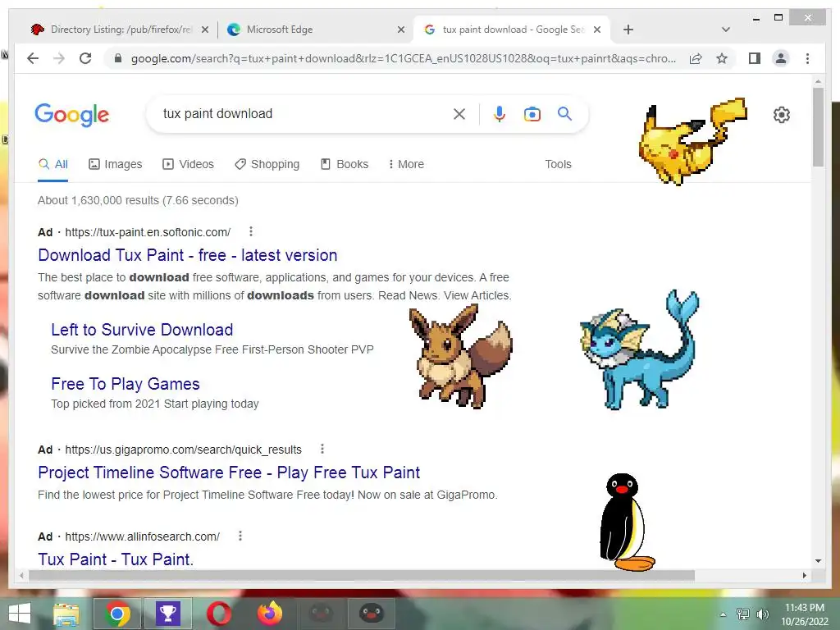Close the Microsoft Edge tab
840x630 pixels.
(400, 30)
